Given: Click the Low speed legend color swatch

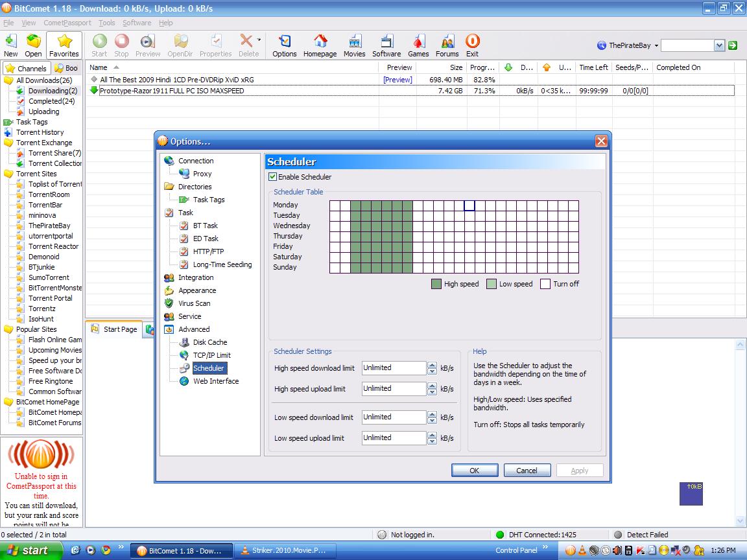Looking at the screenshot, I should [x=491, y=285].
